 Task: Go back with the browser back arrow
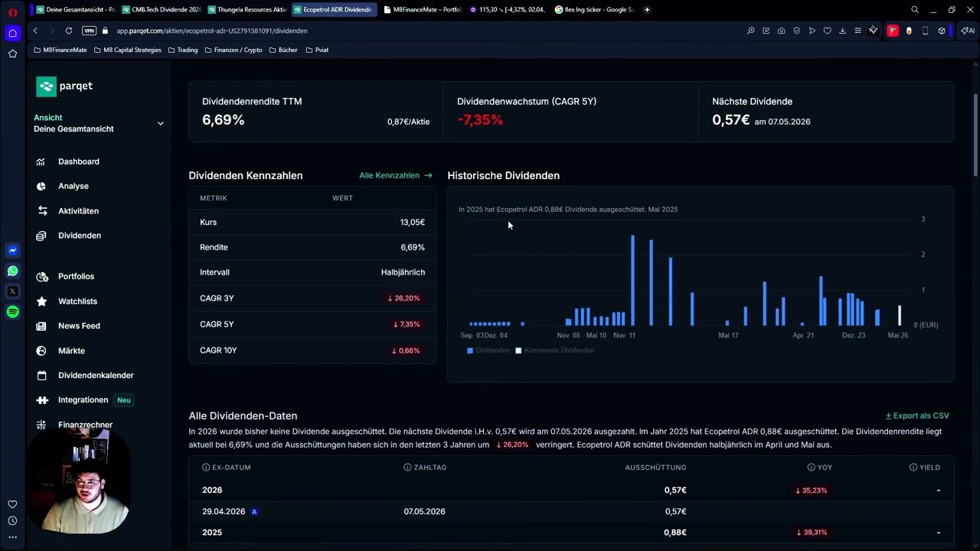[35, 31]
